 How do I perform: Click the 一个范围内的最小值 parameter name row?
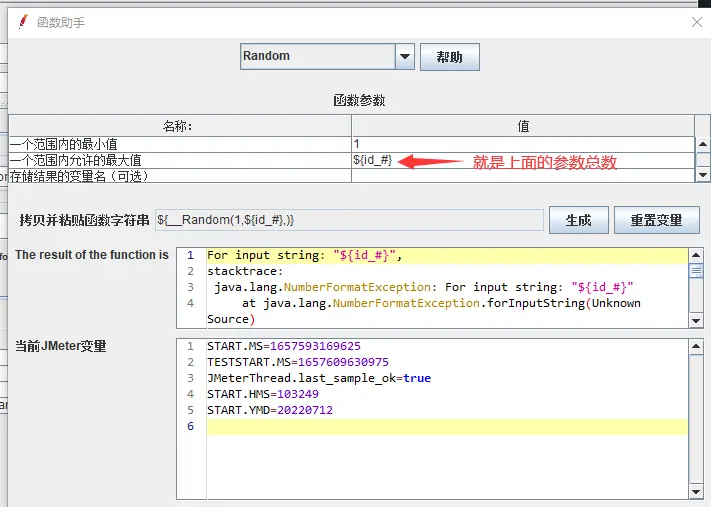(x=178, y=144)
